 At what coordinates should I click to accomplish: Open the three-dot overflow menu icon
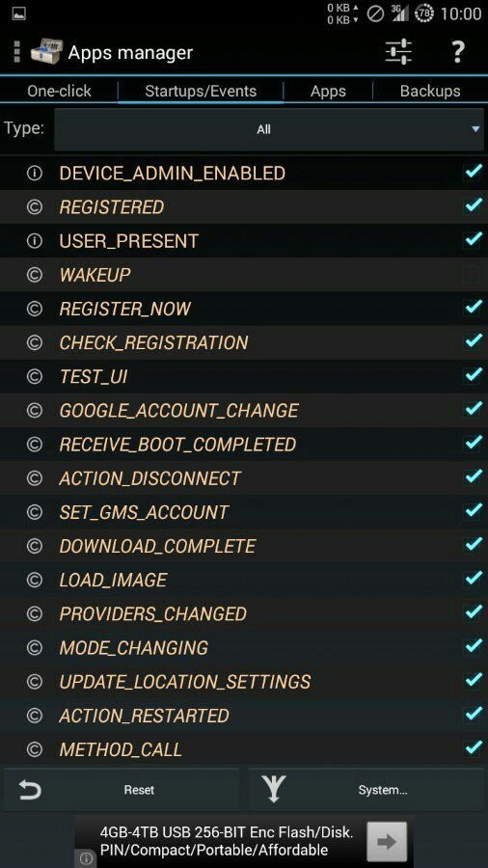[16, 52]
